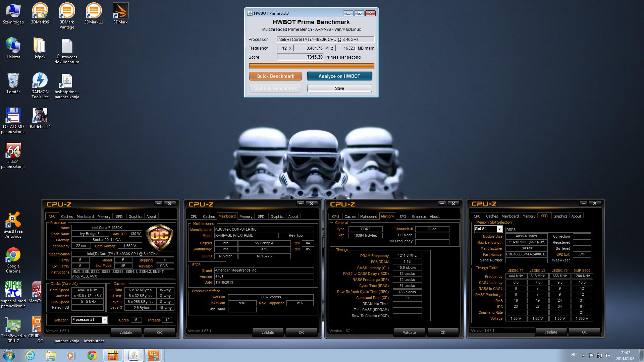644x362 pixels.
Task: Click OK in the CPU-Z Mainboard window
Action: coord(301,333)
